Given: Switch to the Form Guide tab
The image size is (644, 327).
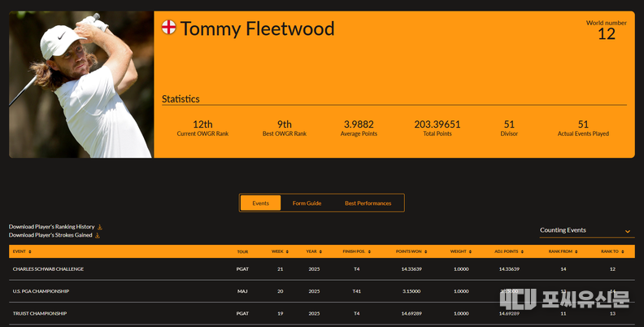Looking at the screenshot, I should click(x=307, y=203).
